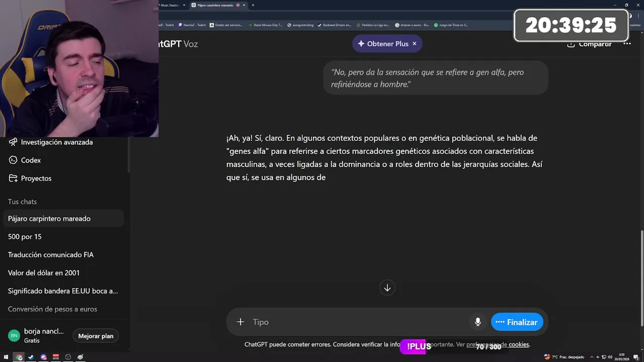Open Steam from the taskbar

tap(31, 357)
